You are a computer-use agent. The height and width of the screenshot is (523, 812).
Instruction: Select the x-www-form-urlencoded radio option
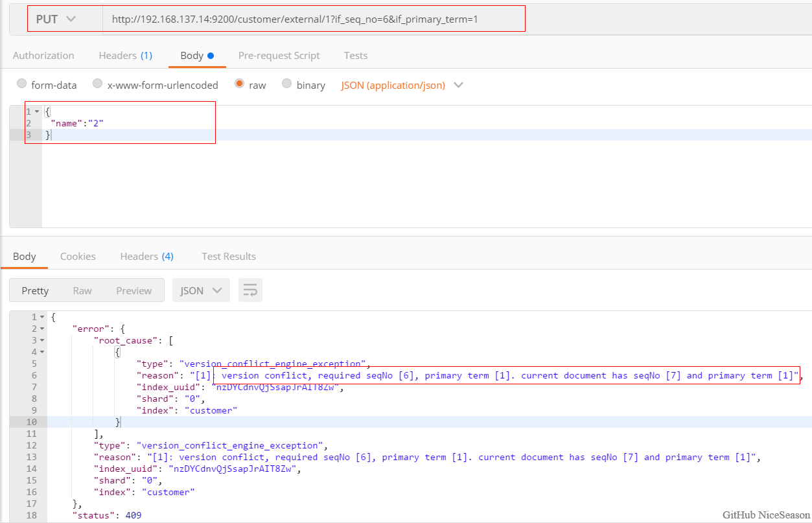pyautogui.click(x=98, y=84)
